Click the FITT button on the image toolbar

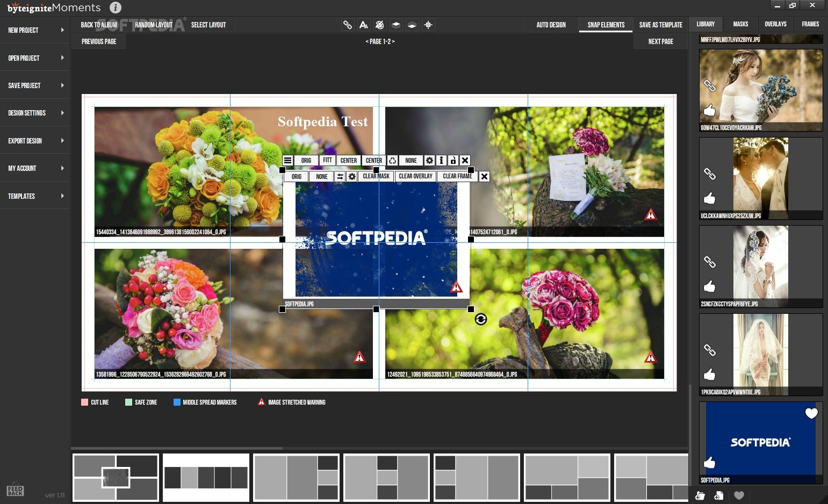327,160
